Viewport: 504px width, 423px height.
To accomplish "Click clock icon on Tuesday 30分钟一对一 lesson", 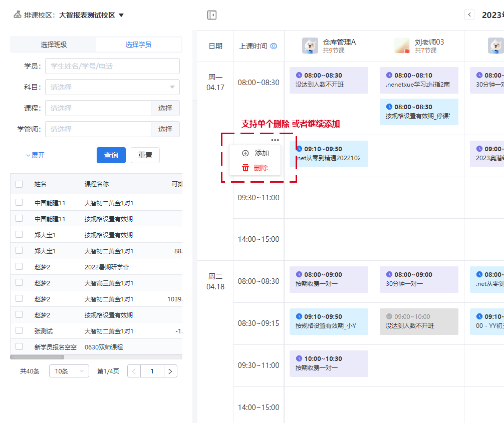I will 389,275.
